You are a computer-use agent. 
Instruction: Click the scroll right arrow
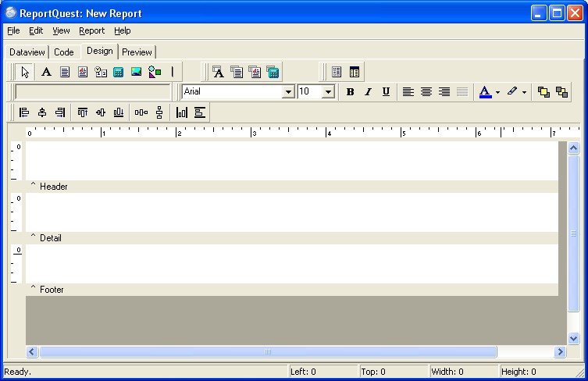click(x=560, y=352)
